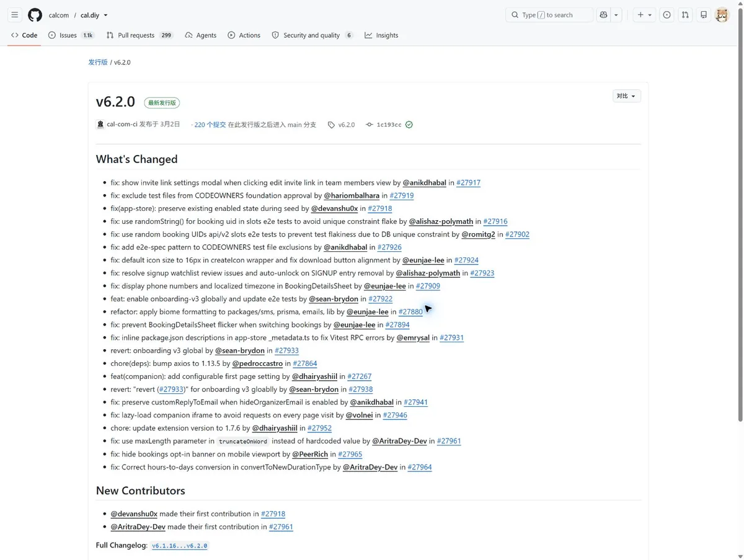Open pull request #27919
This screenshot has height=560, width=744.
click(x=402, y=196)
